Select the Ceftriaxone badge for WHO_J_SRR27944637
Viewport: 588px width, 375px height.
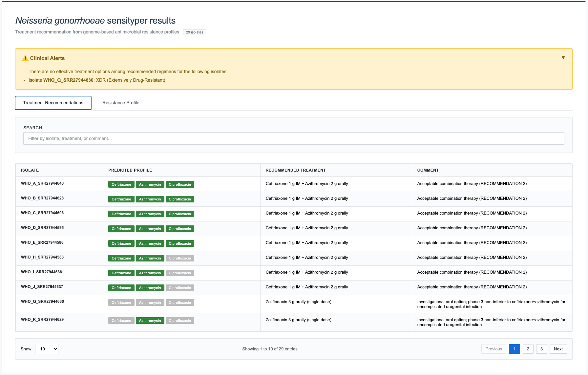(121, 288)
